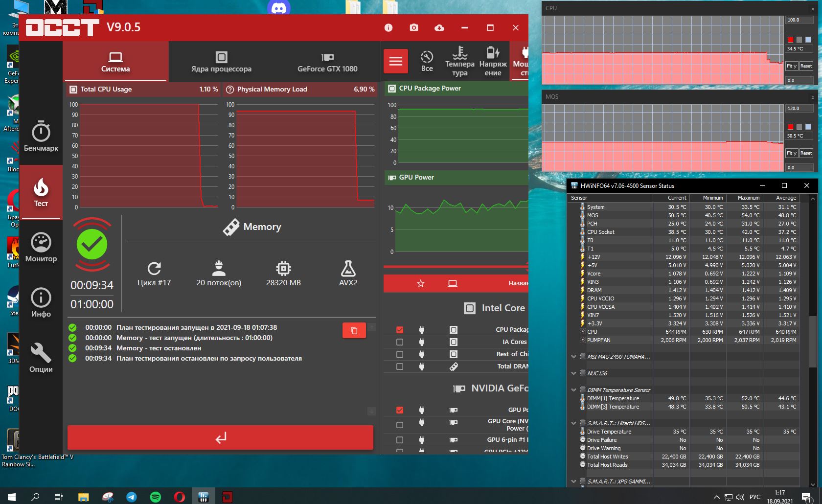
Task: Open the Инфо section in sidebar
Action: click(x=41, y=302)
